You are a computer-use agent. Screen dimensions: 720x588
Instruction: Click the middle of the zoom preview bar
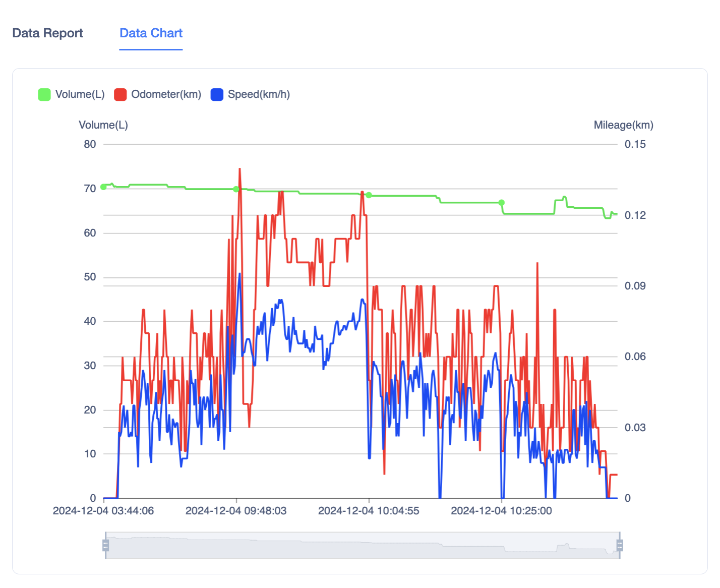pyautogui.click(x=363, y=545)
